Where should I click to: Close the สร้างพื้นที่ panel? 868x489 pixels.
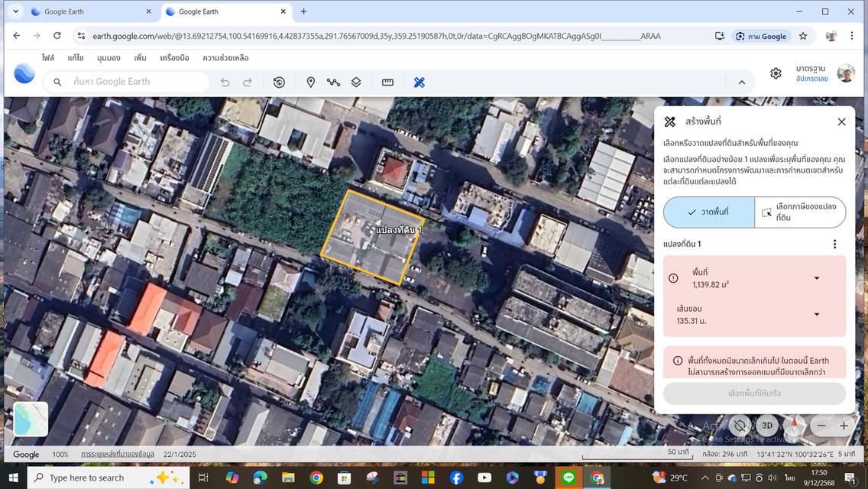click(x=841, y=121)
